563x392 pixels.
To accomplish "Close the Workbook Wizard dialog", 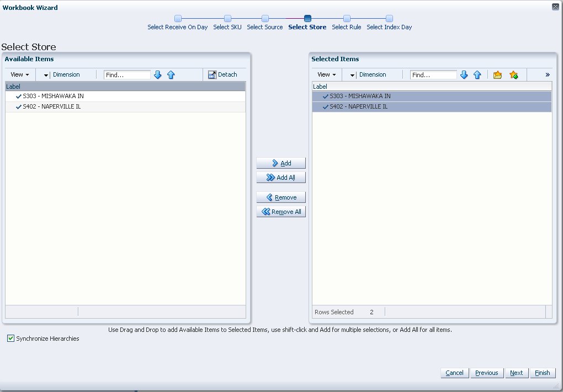I will (x=555, y=7).
